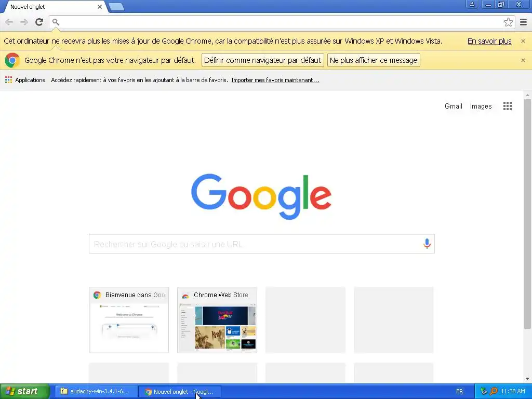Click the search magnifier in the address bar
Screen dimensions: 532x399
(x=56, y=22)
